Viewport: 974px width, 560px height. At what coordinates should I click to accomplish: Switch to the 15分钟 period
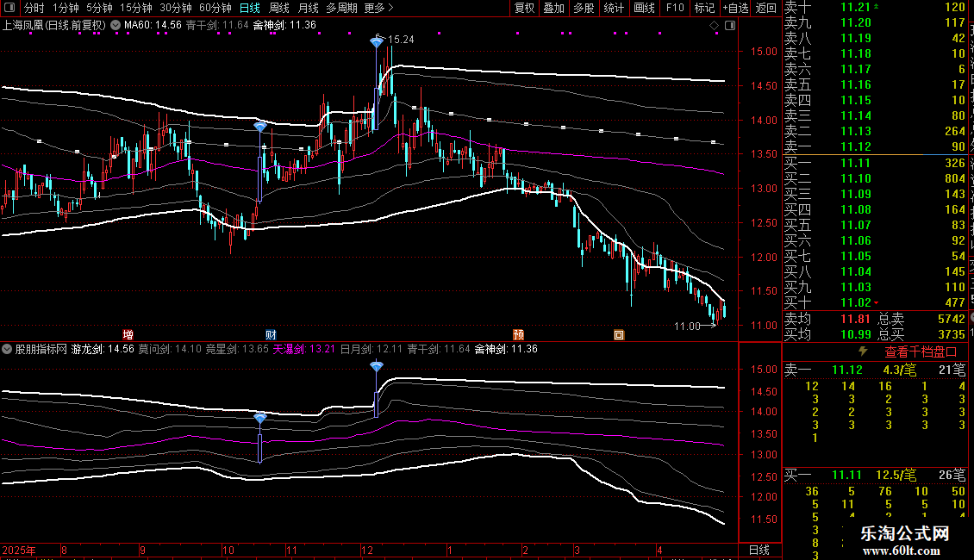click(135, 8)
